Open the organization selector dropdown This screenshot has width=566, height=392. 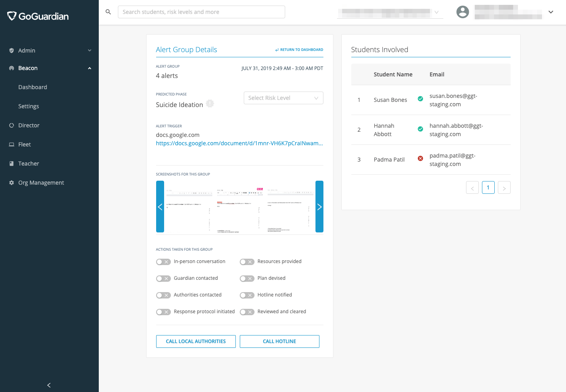pos(390,12)
